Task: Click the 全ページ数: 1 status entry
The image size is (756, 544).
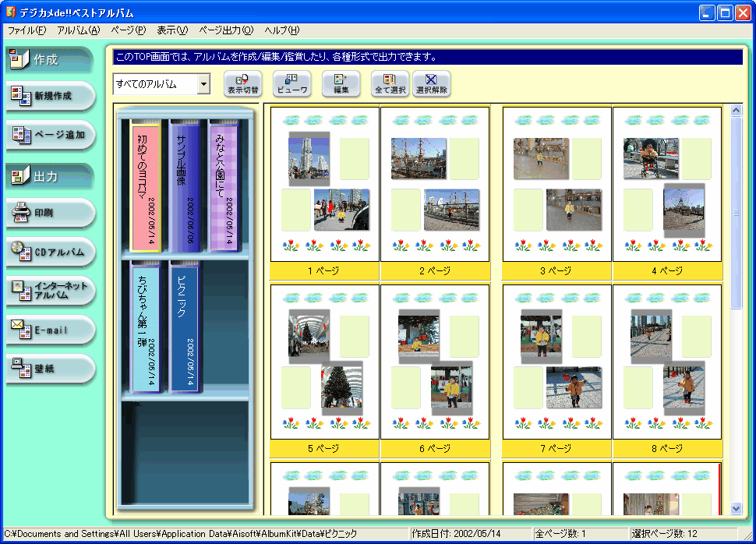Action: [581, 534]
